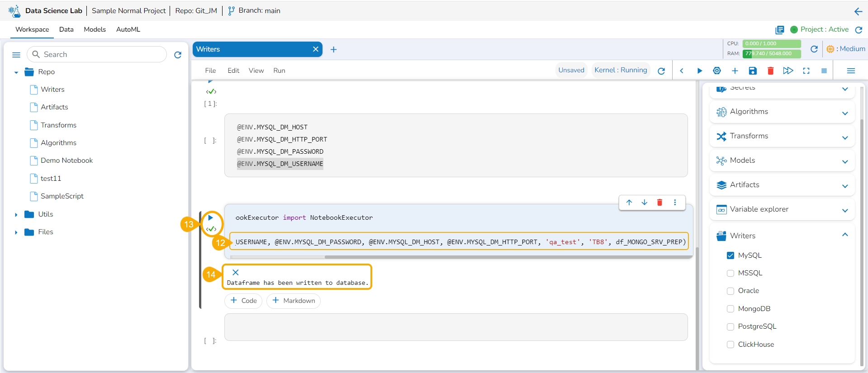The width and height of the screenshot is (868, 373).
Task: Switch to the AutoML tab
Action: pos(128,29)
